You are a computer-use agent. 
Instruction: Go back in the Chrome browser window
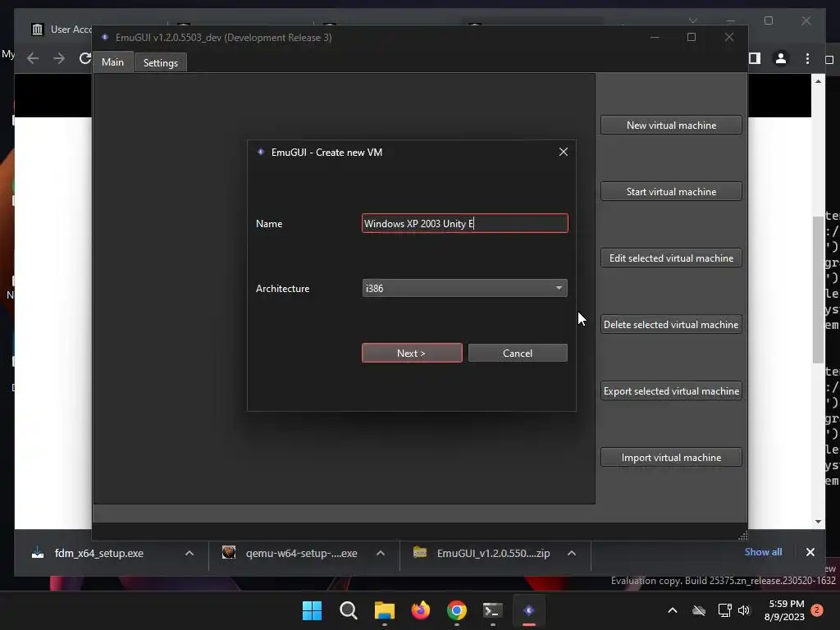click(33, 58)
